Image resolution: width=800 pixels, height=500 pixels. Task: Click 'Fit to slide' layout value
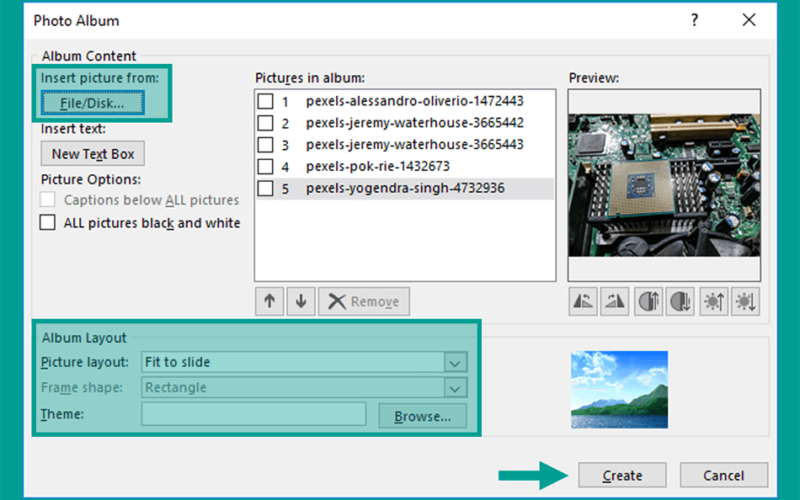click(177, 362)
